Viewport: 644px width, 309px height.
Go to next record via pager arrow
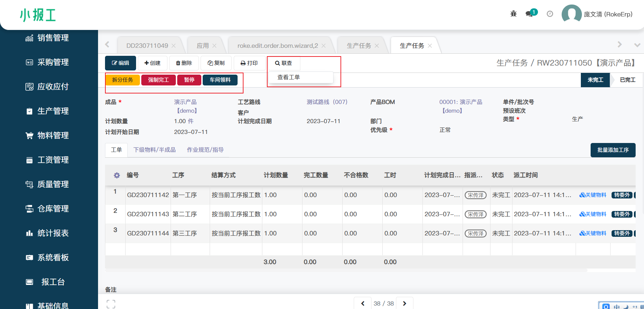pos(404,303)
